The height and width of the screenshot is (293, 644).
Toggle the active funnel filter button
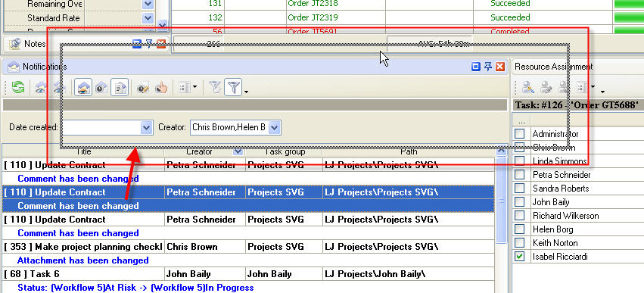tap(233, 87)
